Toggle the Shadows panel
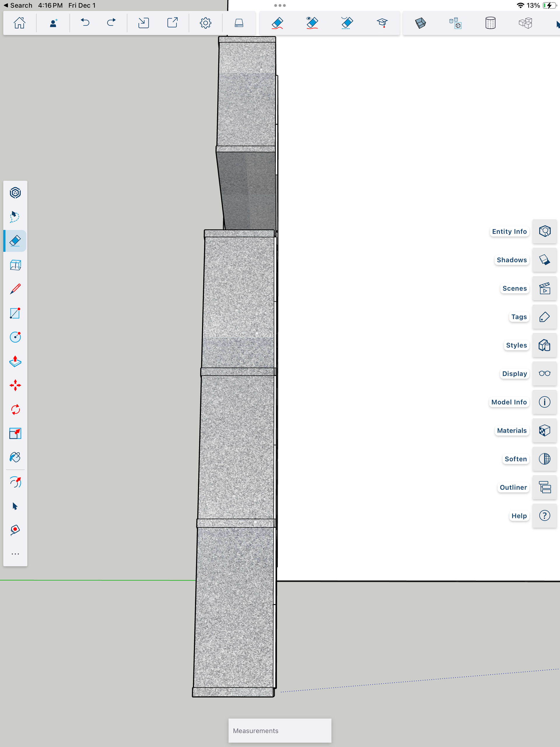 545,260
